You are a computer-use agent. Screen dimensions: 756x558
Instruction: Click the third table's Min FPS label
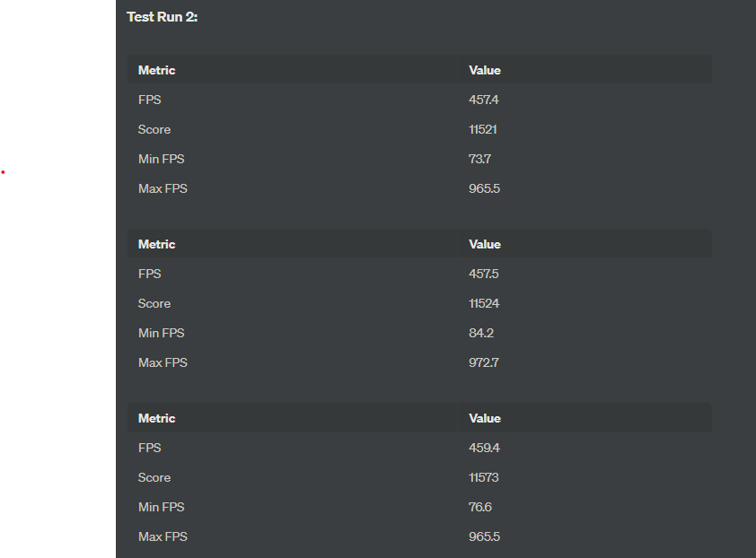click(161, 507)
